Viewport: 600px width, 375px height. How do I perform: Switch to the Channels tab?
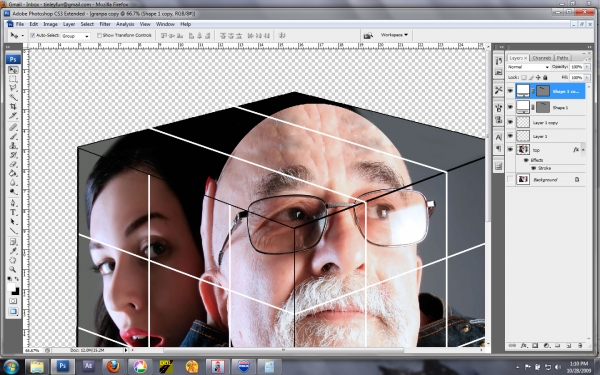point(541,58)
